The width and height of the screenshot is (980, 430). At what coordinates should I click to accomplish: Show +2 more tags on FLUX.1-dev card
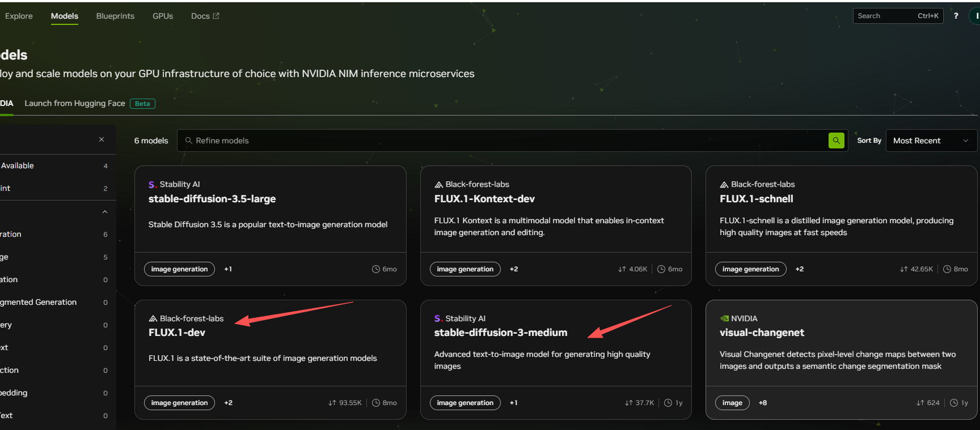pyautogui.click(x=229, y=403)
